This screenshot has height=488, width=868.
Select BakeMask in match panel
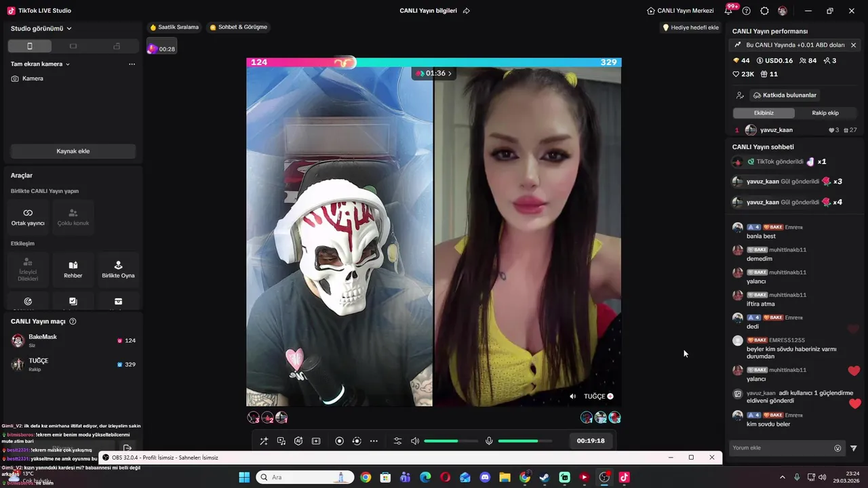pyautogui.click(x=73, y=341)
